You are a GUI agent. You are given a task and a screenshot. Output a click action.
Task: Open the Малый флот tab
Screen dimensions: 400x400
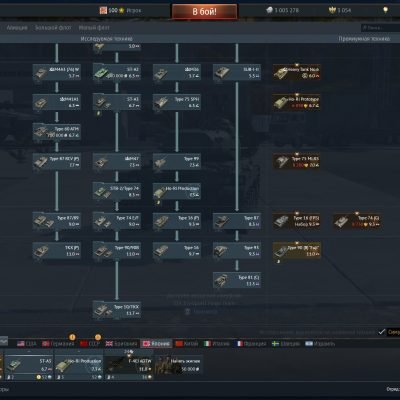click(94, 28)
